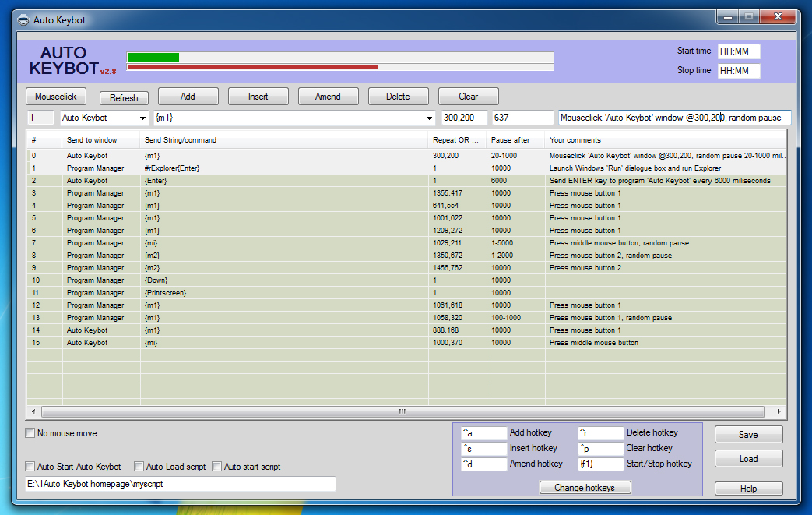Focus the Stop time HH:MM field
The height and width of the screenshot is (515, 812).
(x=739, y=70)
